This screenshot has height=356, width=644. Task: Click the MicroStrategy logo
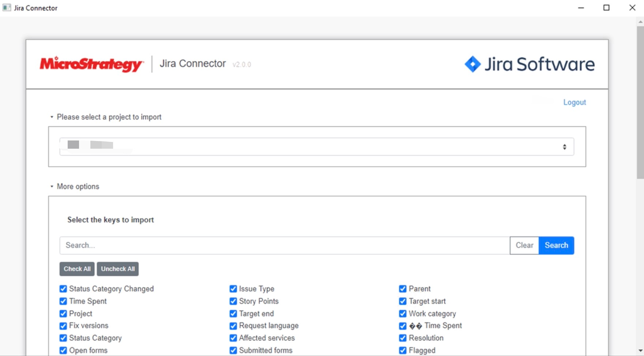[91, 64]
